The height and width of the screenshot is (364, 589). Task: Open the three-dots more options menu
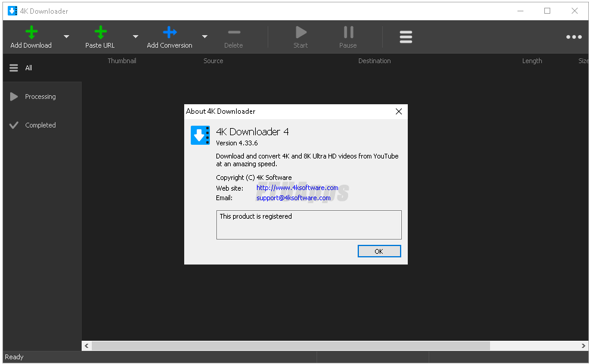(574, 37)
